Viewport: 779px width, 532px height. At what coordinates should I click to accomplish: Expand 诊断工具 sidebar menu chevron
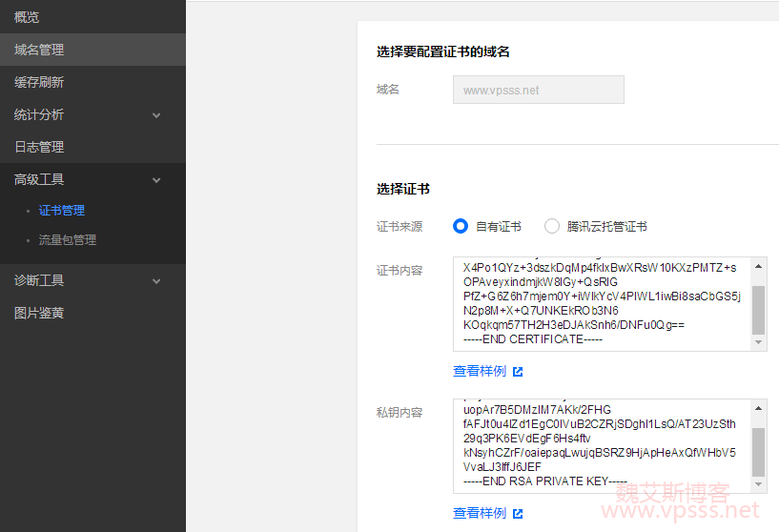[156, 281]
